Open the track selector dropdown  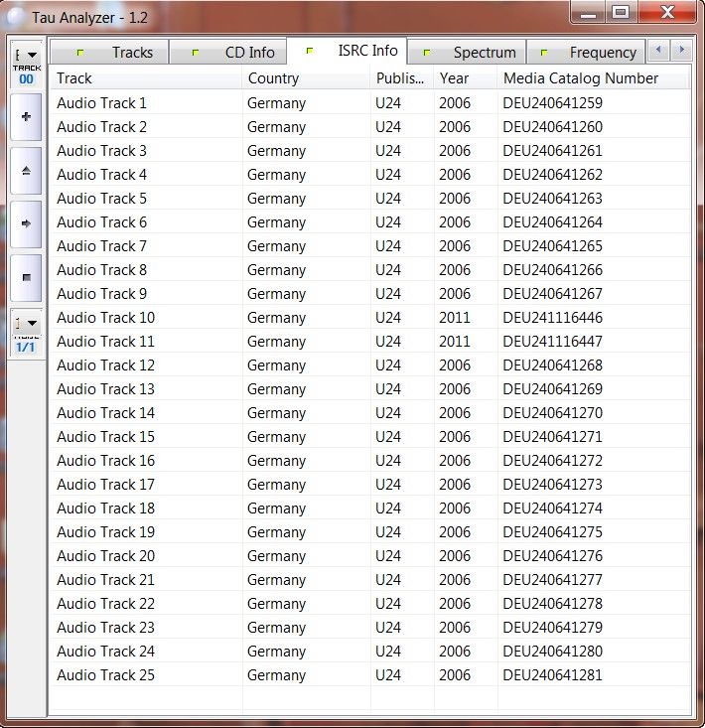click(26, 57)
